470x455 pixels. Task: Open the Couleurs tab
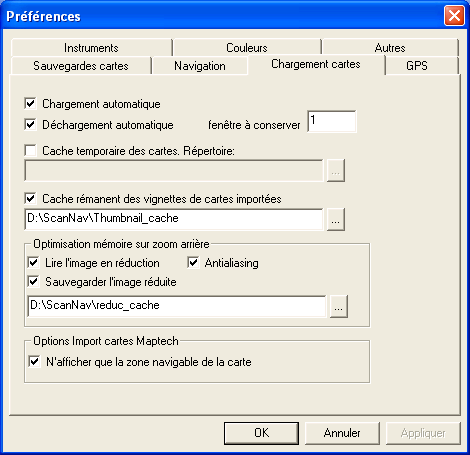[x=247, y=48]
